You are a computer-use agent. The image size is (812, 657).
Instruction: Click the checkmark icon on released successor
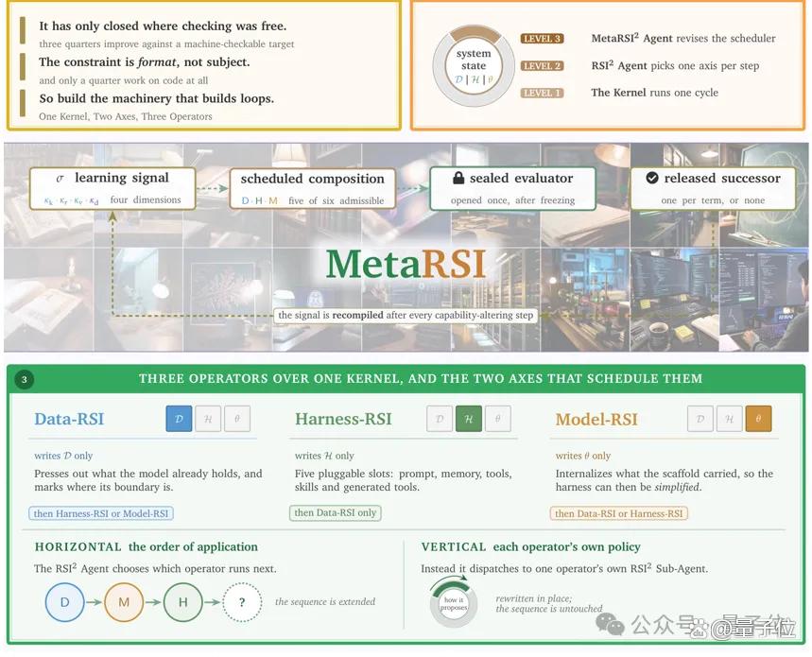(652, 178)
